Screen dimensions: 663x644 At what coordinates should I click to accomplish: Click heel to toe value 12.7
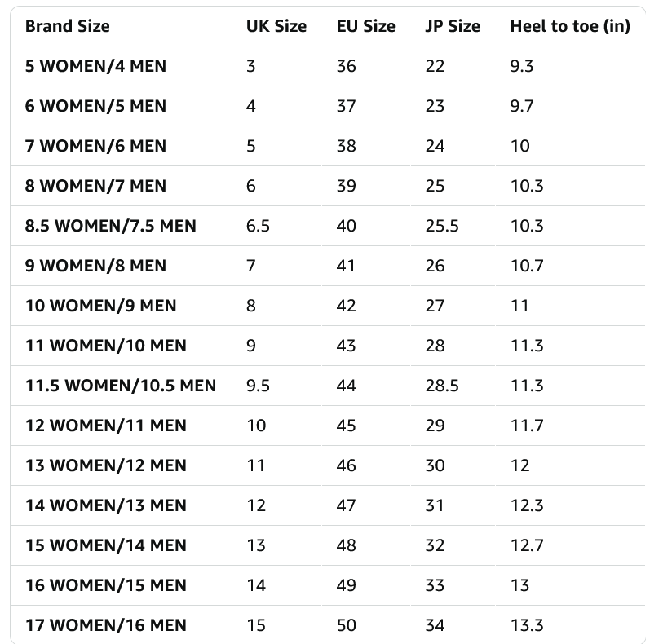click(x=527, y=545)
